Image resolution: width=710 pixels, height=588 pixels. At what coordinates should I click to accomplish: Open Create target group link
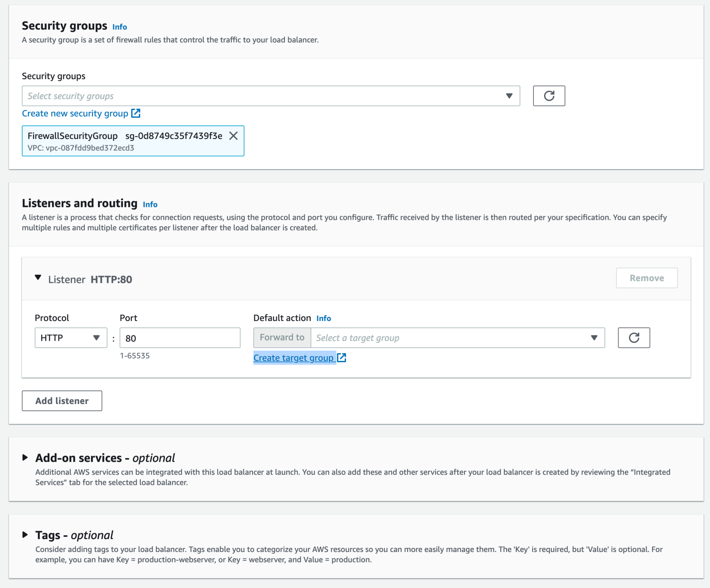[293, 358]
